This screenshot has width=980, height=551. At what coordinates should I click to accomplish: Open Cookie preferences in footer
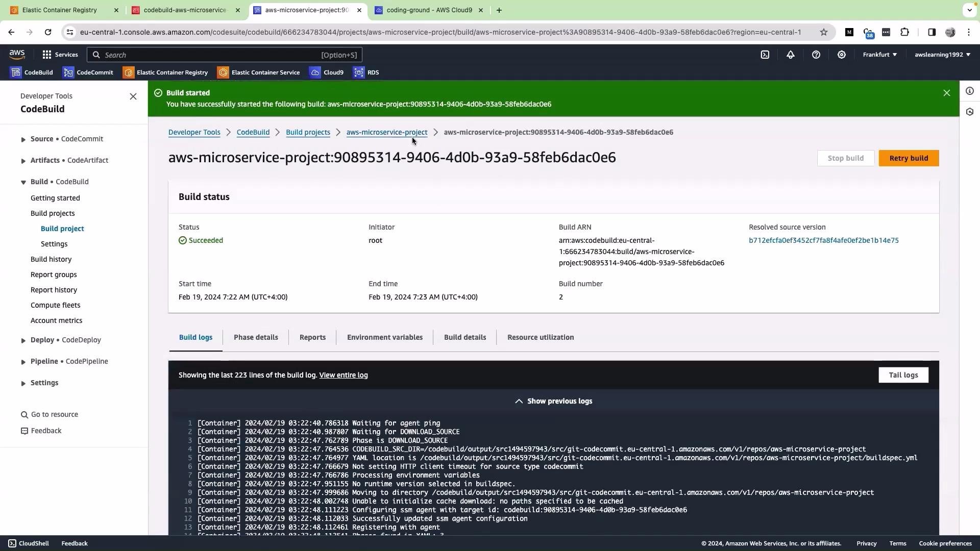945,543
